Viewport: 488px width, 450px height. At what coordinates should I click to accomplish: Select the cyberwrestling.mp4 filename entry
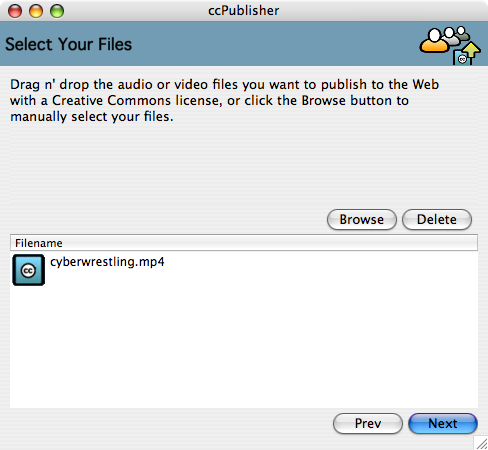(107, 262)
